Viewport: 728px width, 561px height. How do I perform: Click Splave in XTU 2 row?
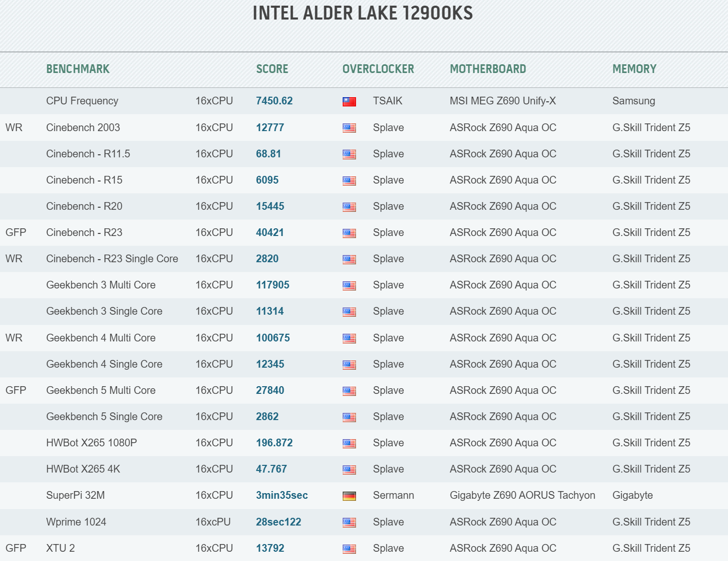point(388,548)
